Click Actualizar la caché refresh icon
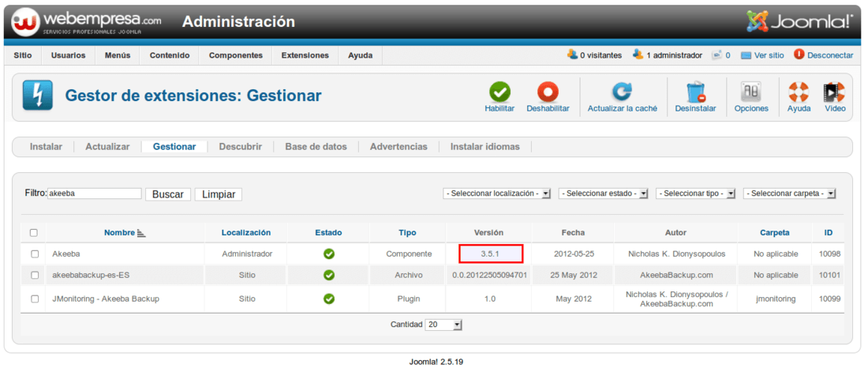This screenshot has width=868, height=372. pos(623,92)
